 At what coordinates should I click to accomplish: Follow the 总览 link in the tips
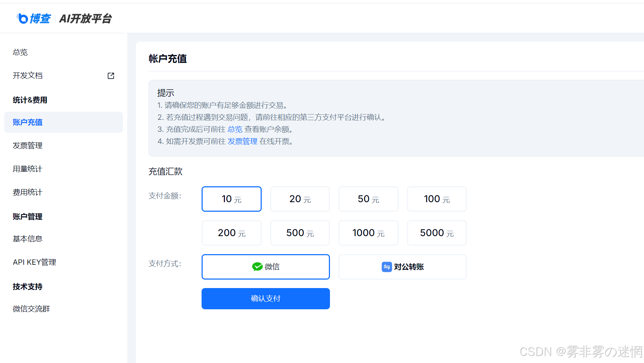click(x=235, y=129)
